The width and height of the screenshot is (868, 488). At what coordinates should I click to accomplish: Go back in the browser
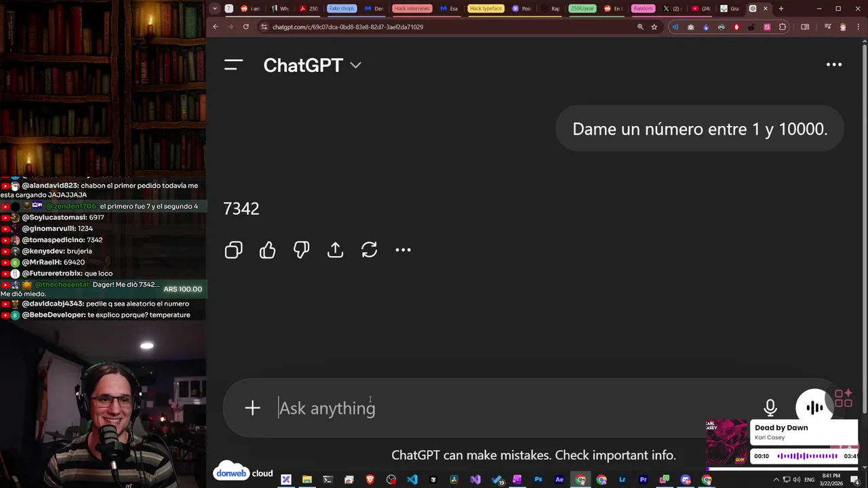pyautogui.click(x=216, y=27)
